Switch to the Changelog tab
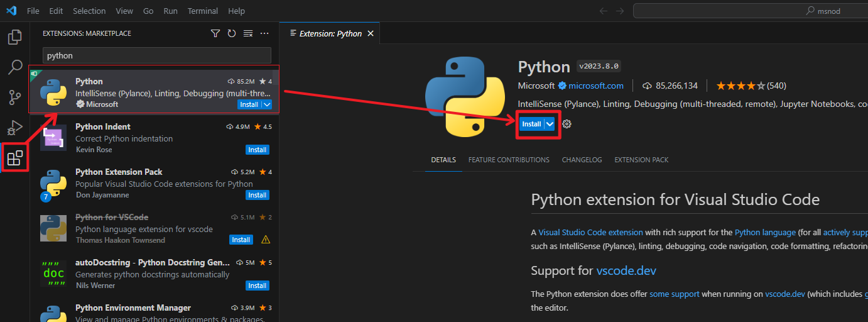The height and width of the screenshot is (322, 868). tap(582, 160)
